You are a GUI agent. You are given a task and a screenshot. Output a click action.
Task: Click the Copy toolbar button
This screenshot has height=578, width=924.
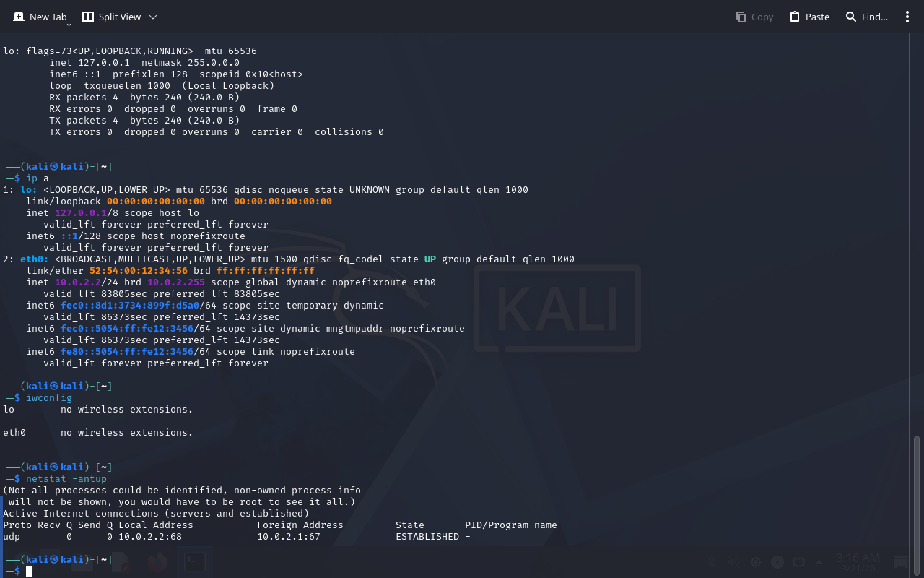click(x=754, y=17)
